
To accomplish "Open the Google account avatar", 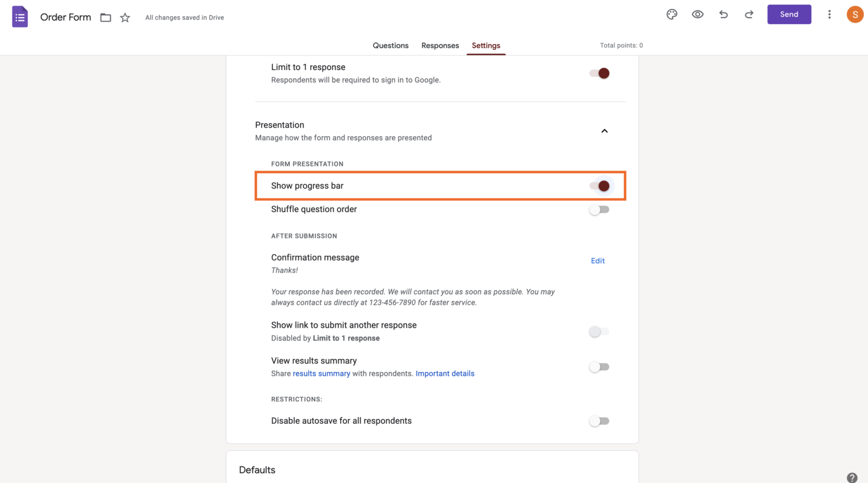I will pyautogui.click(x=855, y=14).
